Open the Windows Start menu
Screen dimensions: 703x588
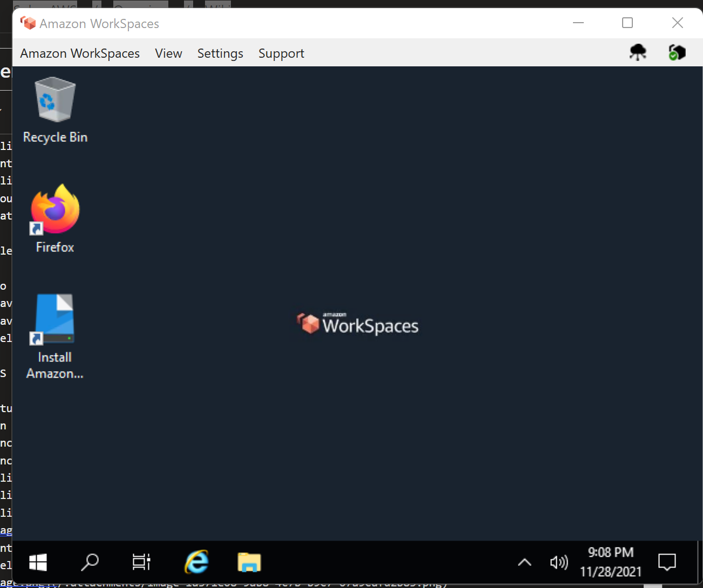pyautogui.click(x=38, y=563)
